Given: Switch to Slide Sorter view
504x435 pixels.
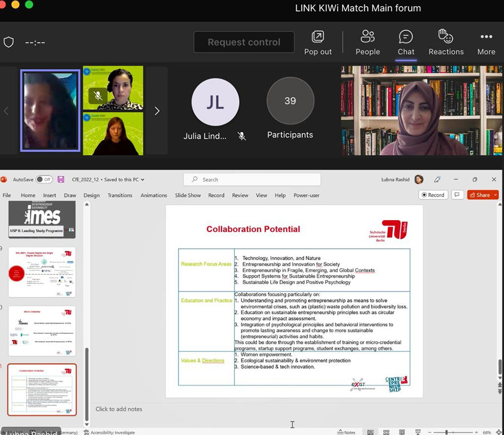Looking at the screenshot, I should click(386, 432).
